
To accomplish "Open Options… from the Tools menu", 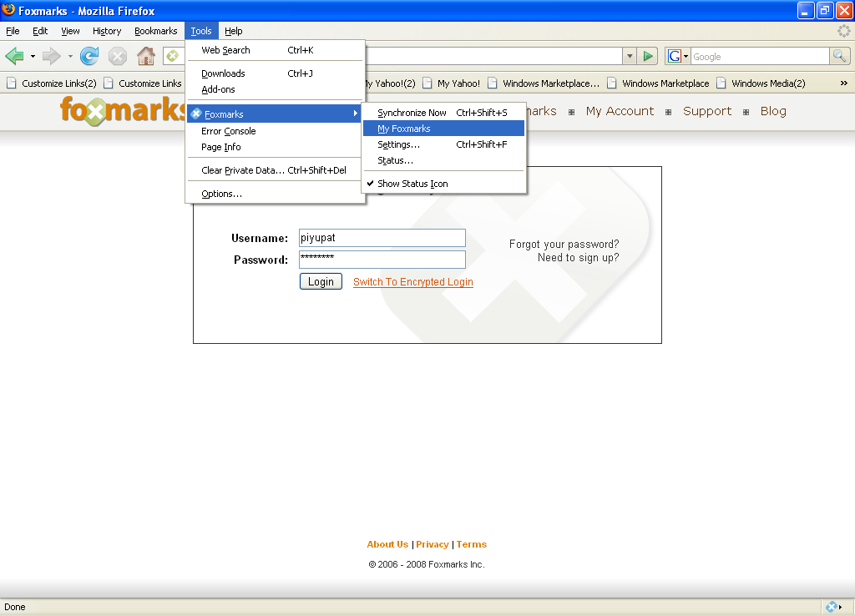I will (x=274, y=194).
